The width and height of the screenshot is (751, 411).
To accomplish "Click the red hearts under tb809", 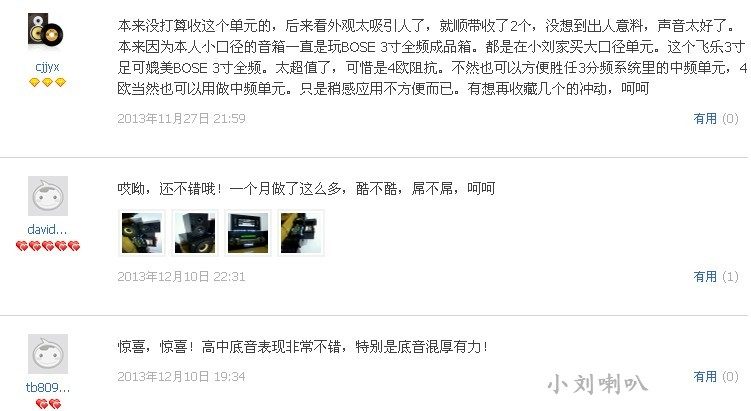I will pos(48,404).
